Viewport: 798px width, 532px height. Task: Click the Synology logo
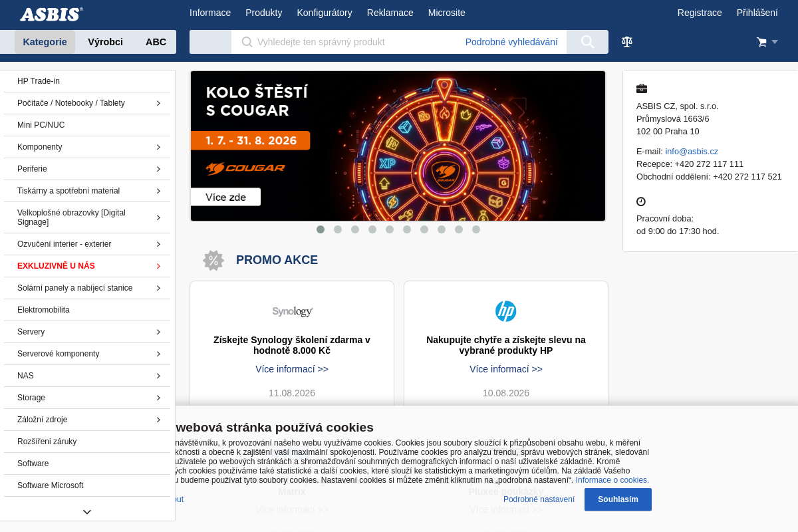click(293, 311)
